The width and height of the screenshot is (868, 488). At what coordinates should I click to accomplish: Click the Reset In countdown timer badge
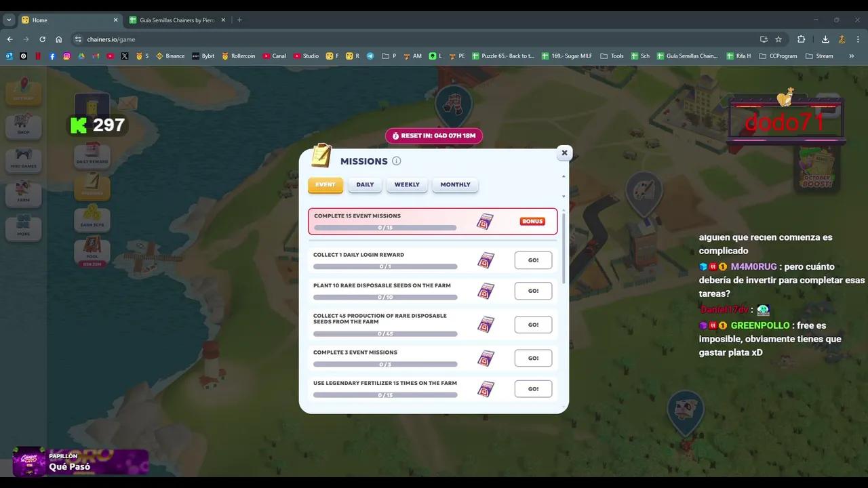click(434, 136)
